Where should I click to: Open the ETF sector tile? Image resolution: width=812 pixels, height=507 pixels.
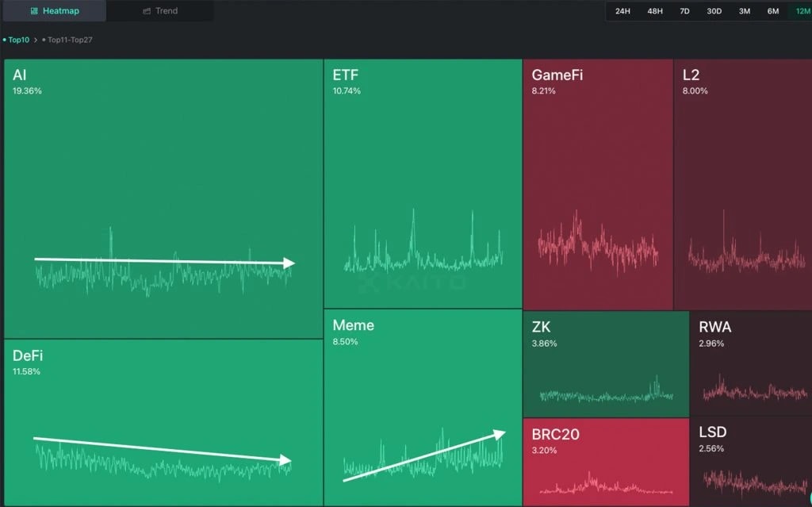tap(423, 182)
